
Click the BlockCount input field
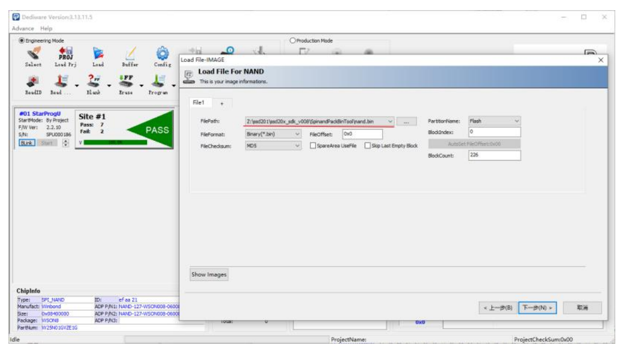494,156
